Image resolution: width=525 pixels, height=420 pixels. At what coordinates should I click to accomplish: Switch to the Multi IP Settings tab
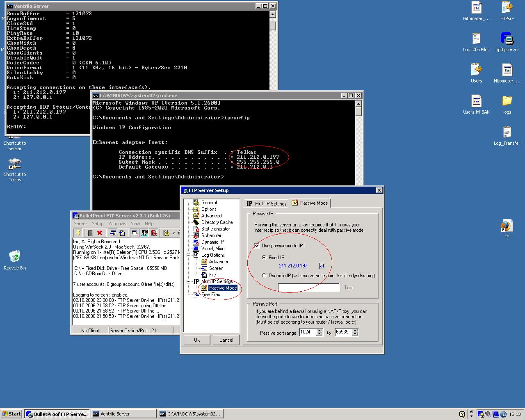click(266, 203)
